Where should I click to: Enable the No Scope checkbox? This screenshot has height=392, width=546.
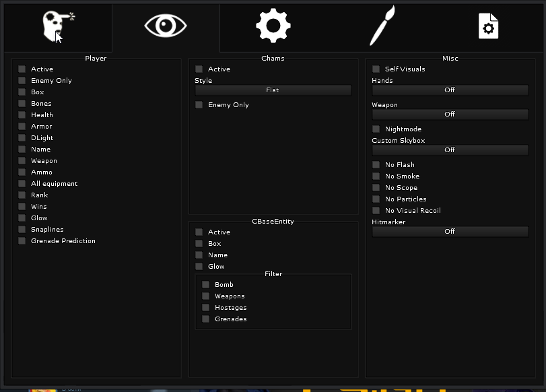(376, 188)
